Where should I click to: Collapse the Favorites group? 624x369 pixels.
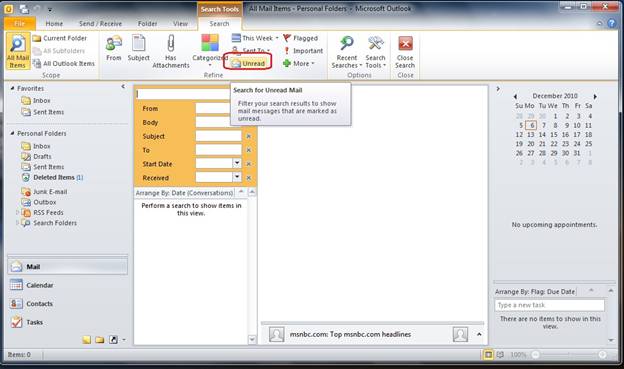coord(12,88)
